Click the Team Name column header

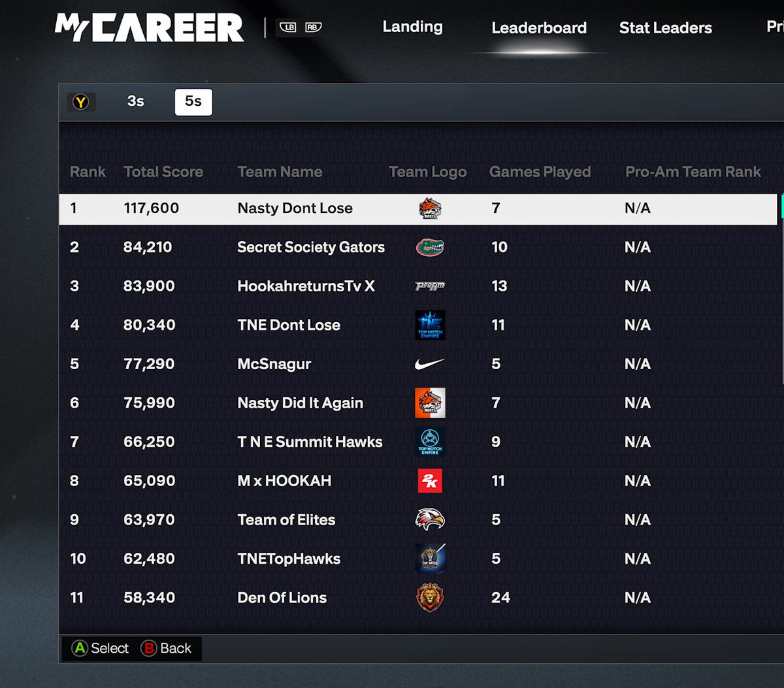(280, 172)
